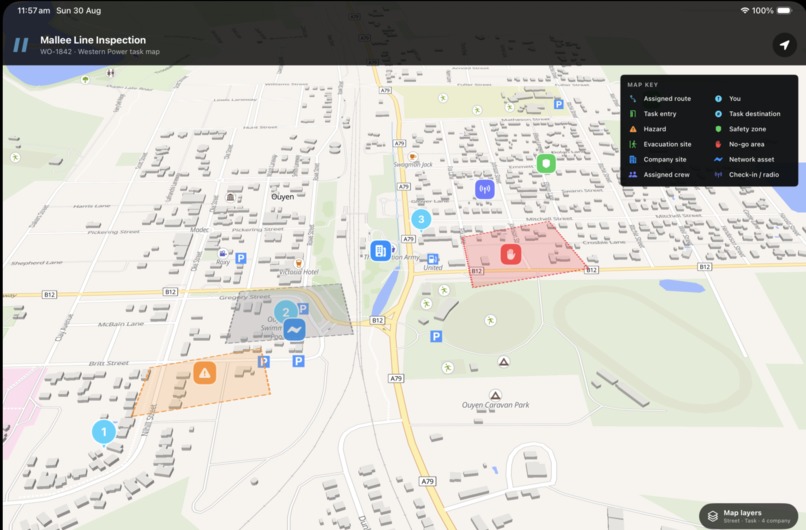Tap 'Task destination' in the map key
This screenshot has width=806, height=530.
[x=754, y=114]
